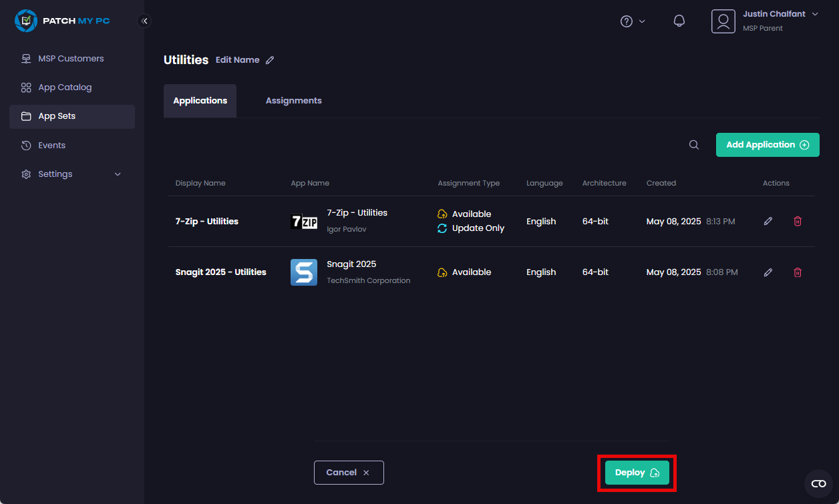Click the Edit Name pencil icon
This screenshot has height=504, width=839.
(270, 60)
